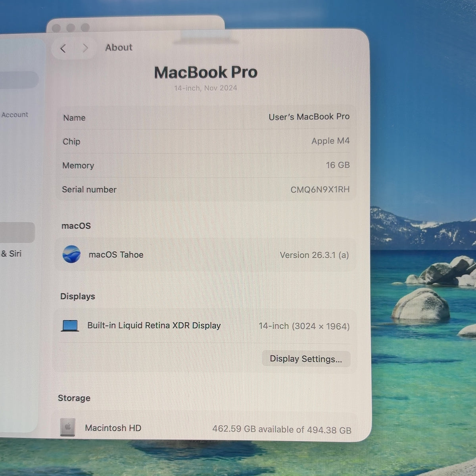Click 'Version 26.3.1 (a)' text
The width and height of the screenshot is (476, 476).
314,255
